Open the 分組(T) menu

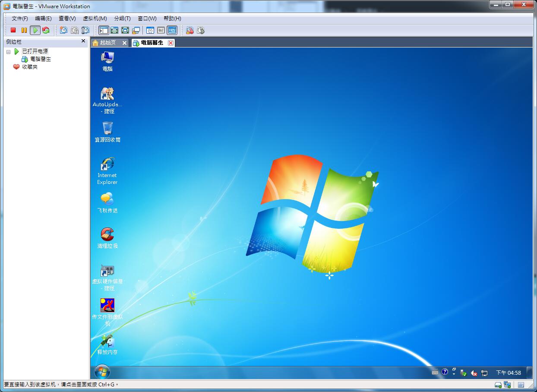pyautogui.click(x=122, y=19)
